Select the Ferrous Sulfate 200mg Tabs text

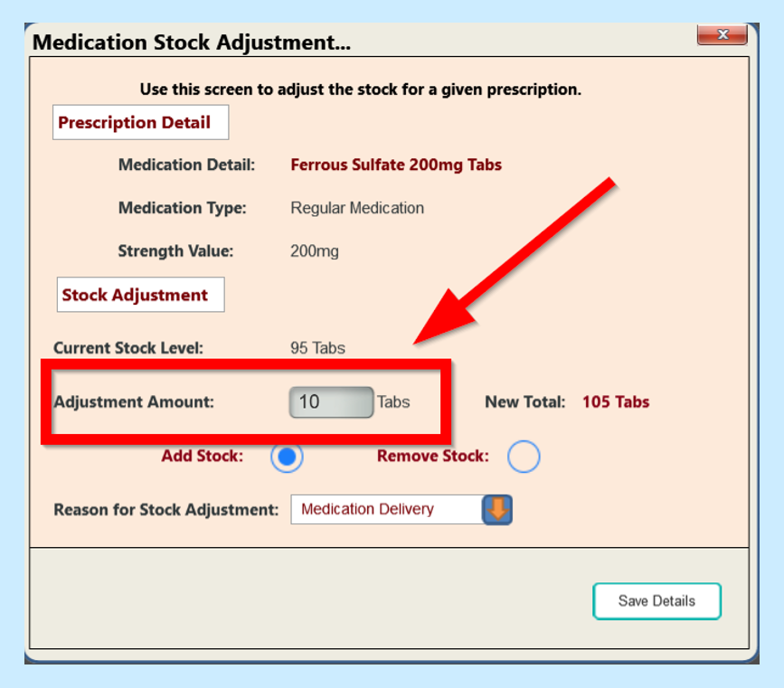tap(396, 165)
